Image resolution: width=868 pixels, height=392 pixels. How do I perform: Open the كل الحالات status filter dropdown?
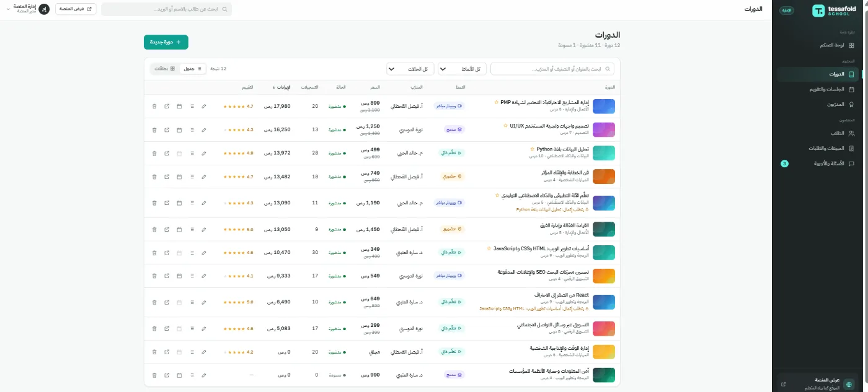click(x=411, y=69)
